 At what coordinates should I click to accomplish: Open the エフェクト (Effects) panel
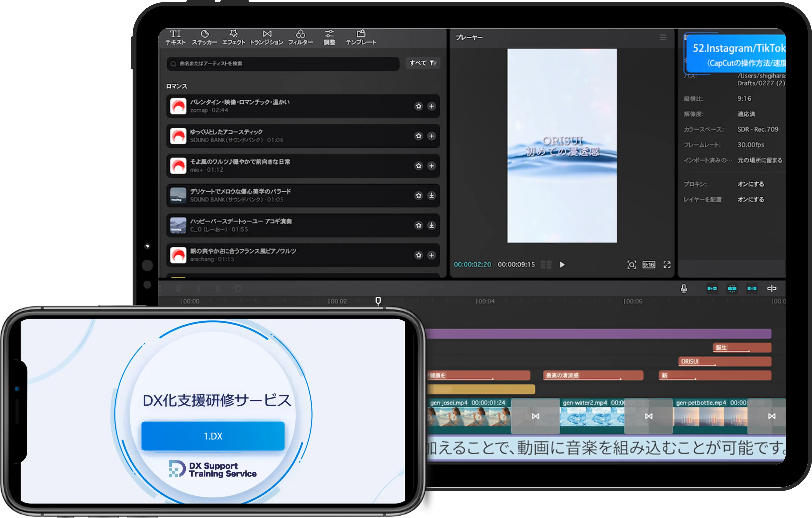(x=234, y=37)
